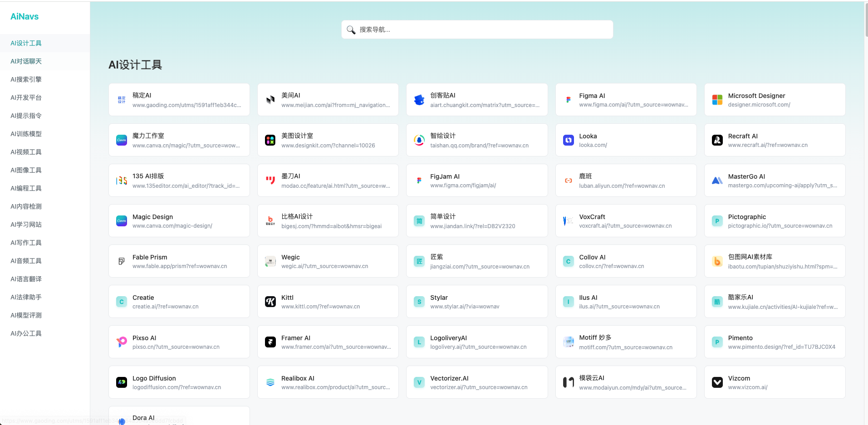Viewport: 868px width, 425px height.
Task: Go to AI提示指令 category
Action: (x=45, y=116)
